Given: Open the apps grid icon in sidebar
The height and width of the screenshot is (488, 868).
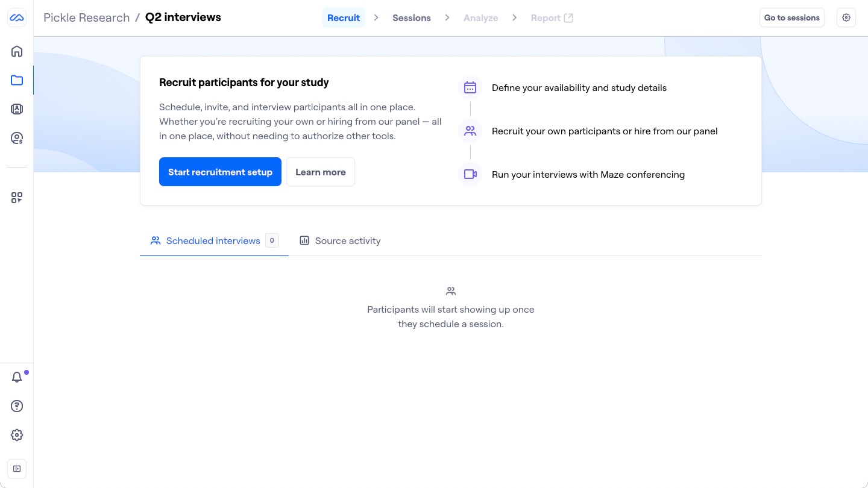Looking at the screenshot, I should click(x=17, y=198).
